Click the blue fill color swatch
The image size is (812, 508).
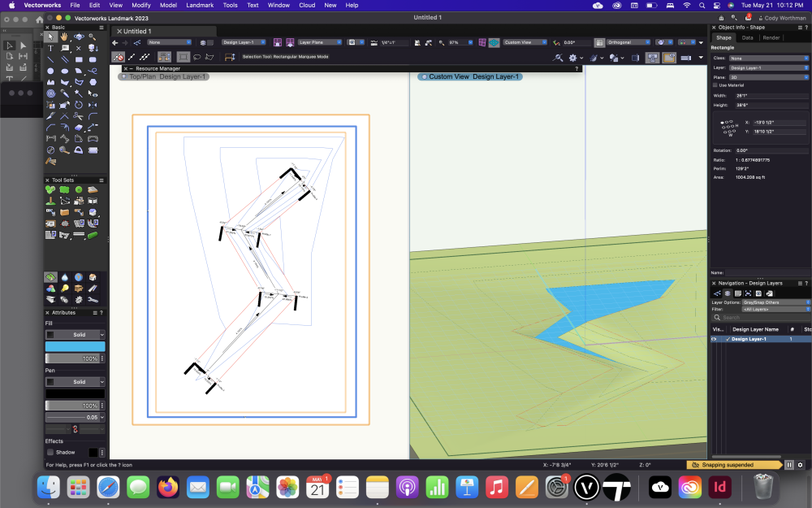75,346
